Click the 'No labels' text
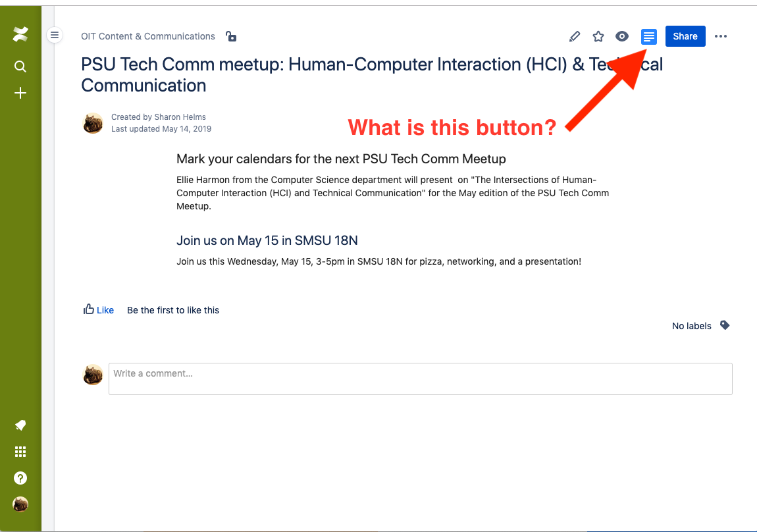 691,326
